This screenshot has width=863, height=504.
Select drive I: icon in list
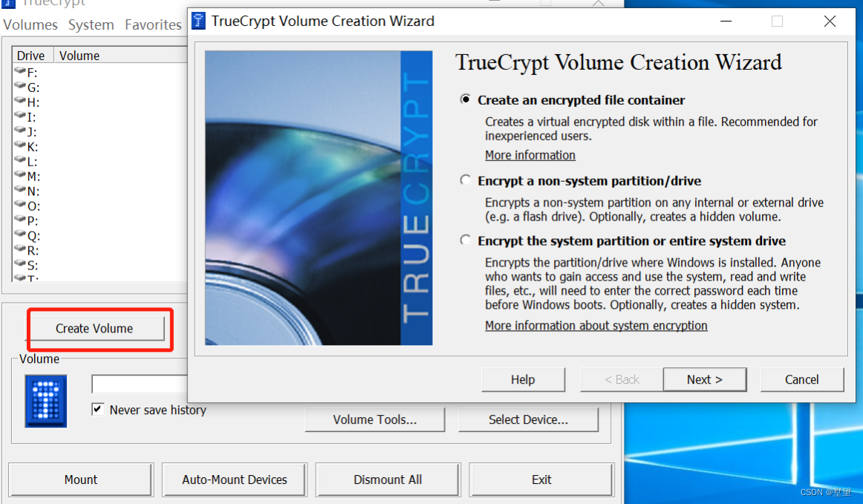click(x=20, y=116)
